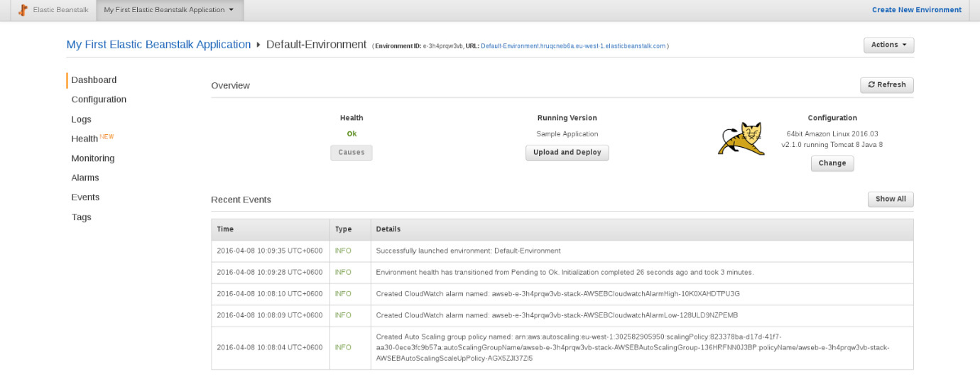Image resolution: width=980 pixels, height=377 pixels.
Task: Go to the Configuration sidebar section
Action: tap(99, 99)
